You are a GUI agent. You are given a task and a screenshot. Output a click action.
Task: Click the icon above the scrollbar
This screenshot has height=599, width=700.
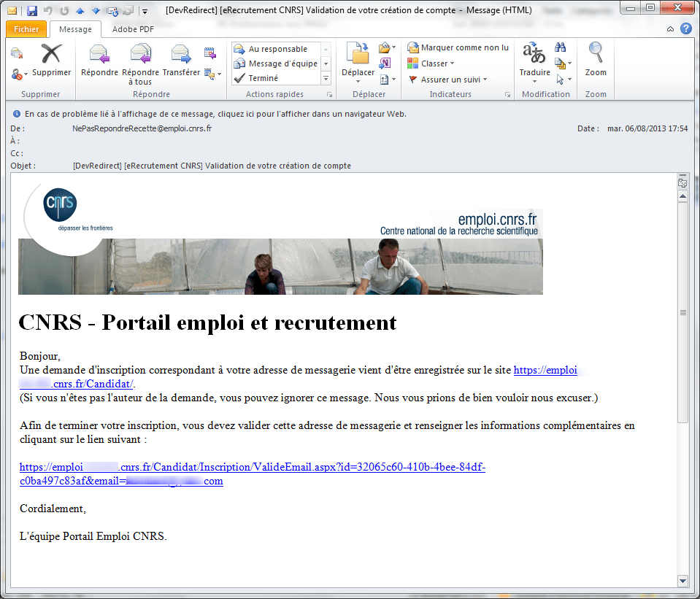coord(682,182)
